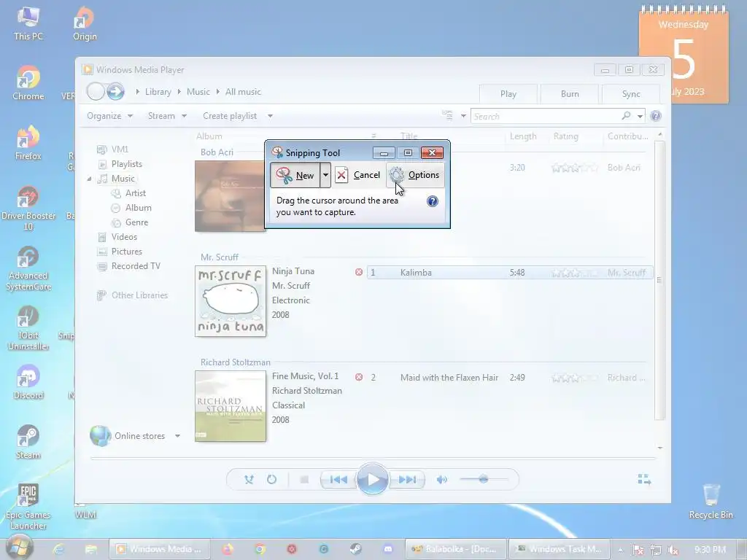This screenshot has height=560, width=747.
Task: Click the back navigation arrow in Media Player
Action: coord(96,91)
